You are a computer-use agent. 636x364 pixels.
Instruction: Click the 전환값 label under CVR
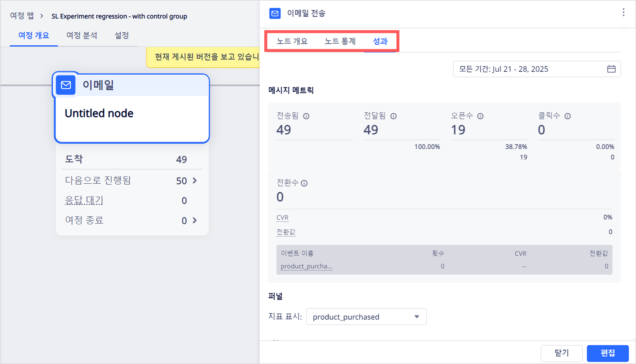click(286, 232)
